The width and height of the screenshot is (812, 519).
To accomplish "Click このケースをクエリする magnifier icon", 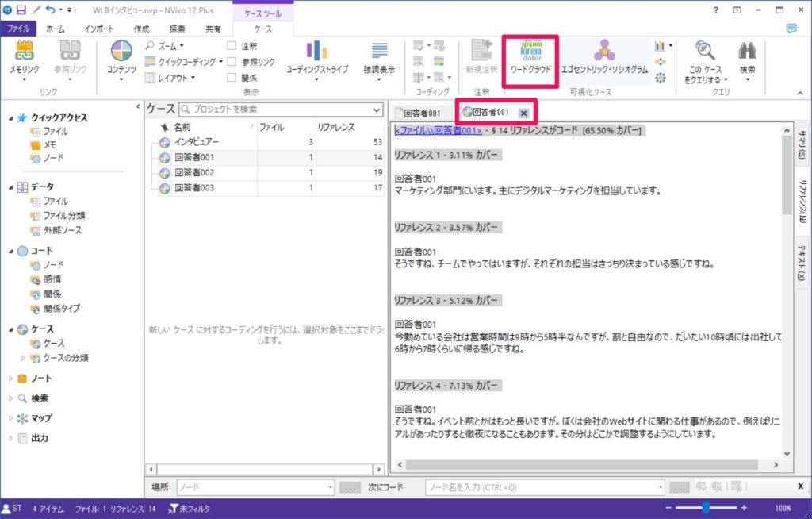I will [x=705, y=52].
